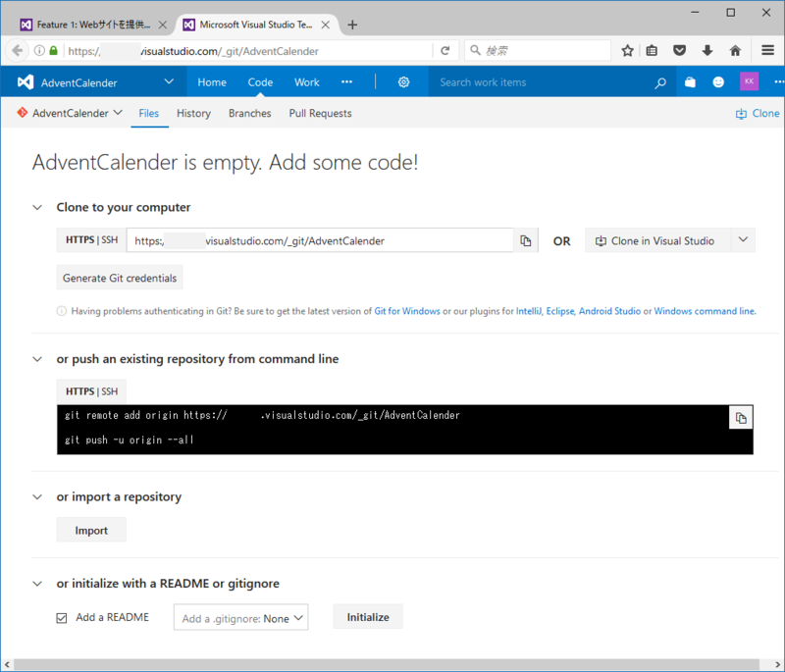Toggle the Add a README checkbox

pyautogui.click(x=62, y=618)
